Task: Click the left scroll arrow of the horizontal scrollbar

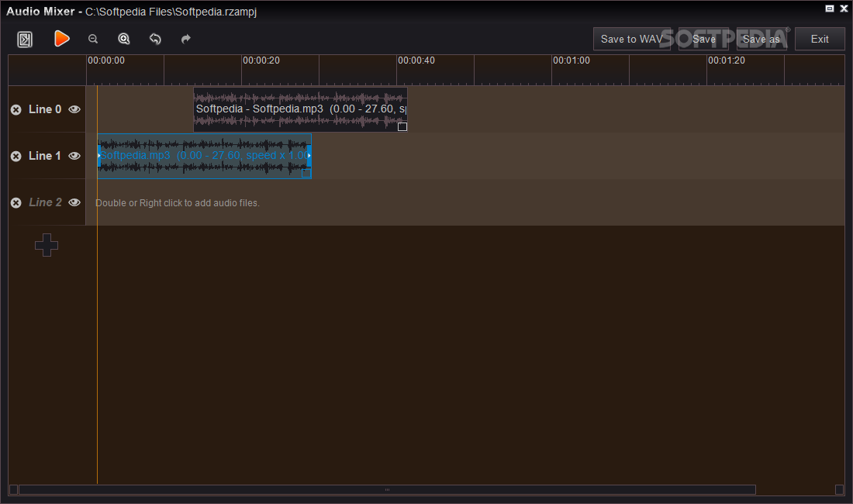Action: pos(14,490)
